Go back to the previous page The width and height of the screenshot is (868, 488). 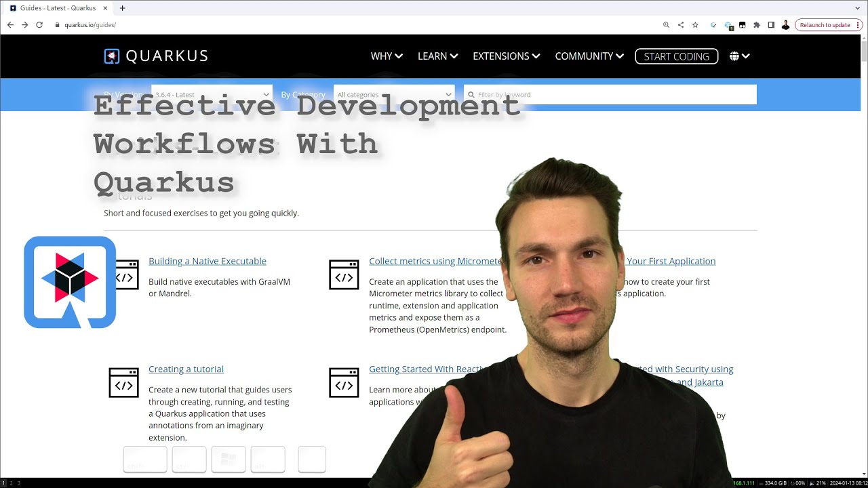[10, 25]
